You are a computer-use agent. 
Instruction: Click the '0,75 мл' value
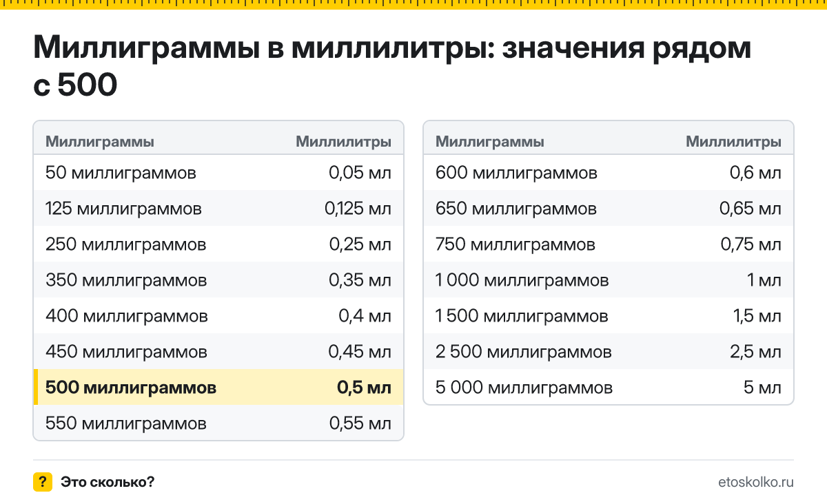coord(751,244)
